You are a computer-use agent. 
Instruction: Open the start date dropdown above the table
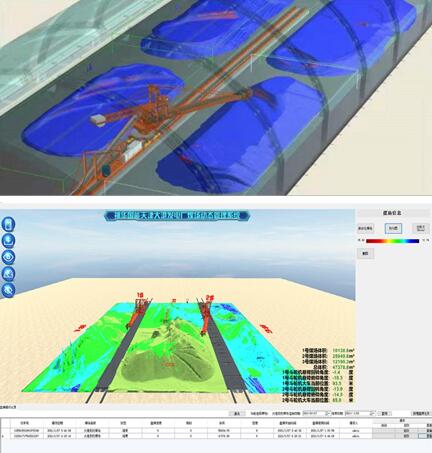tap(328, 413)
